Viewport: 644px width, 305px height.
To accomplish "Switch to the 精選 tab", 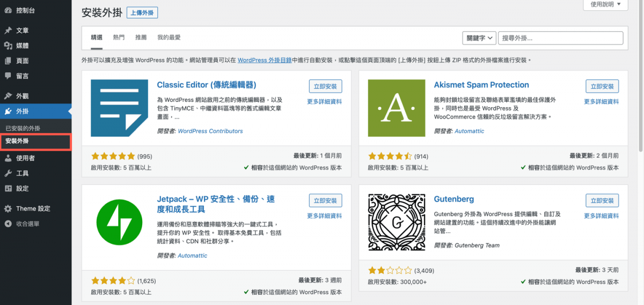I will (x=97, y=38).
